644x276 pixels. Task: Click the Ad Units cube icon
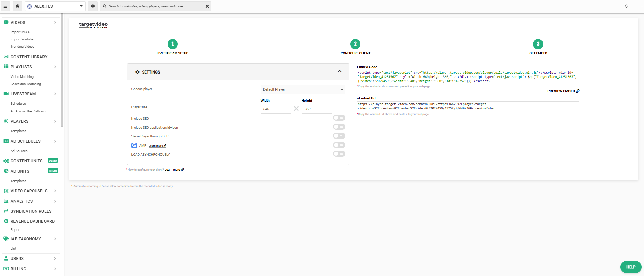click(6, 171)
